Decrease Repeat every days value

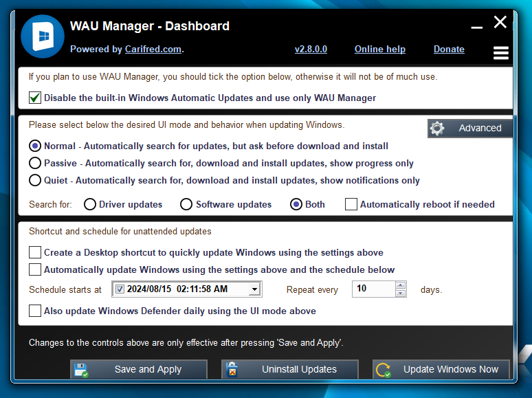click(x=400, y=293)
